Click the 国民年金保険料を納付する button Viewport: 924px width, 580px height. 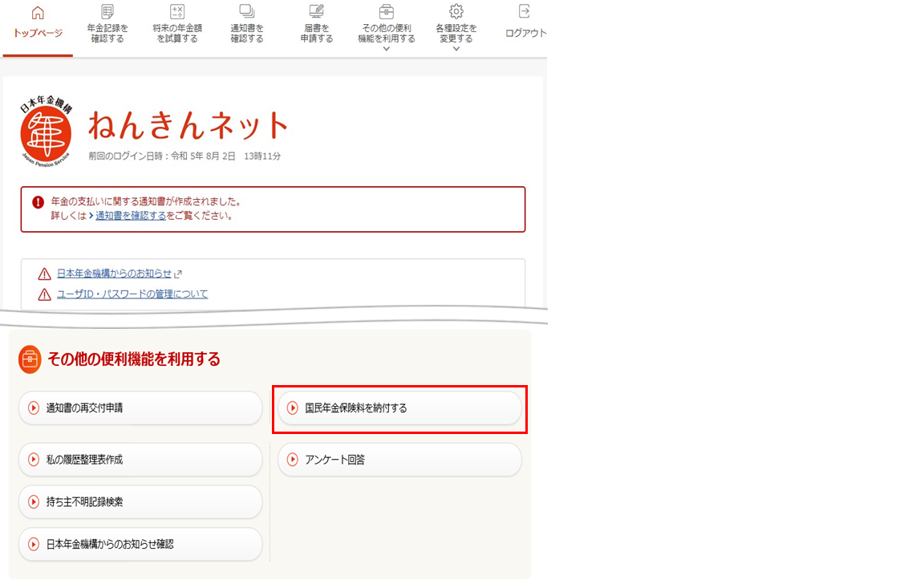point(399,409)
